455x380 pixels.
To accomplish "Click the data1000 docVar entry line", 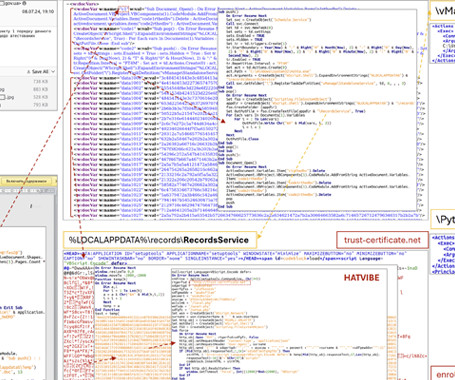I will [x=145, y=78].
